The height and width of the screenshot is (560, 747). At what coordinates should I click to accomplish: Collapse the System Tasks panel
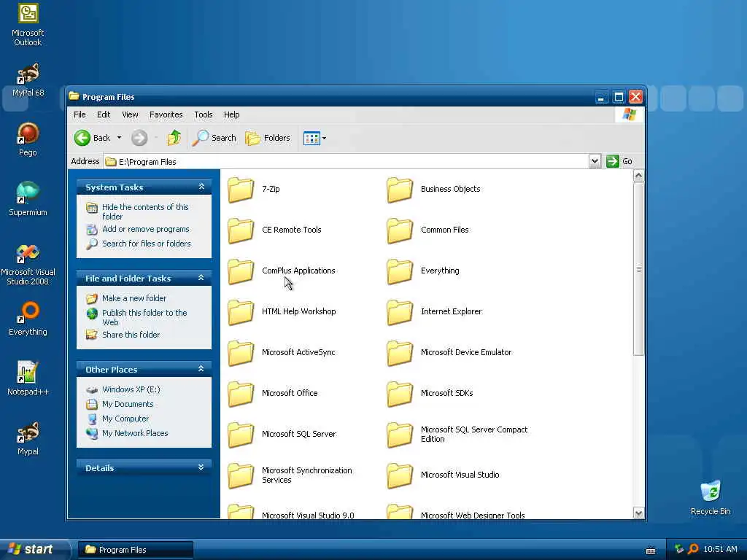[201, 187]
